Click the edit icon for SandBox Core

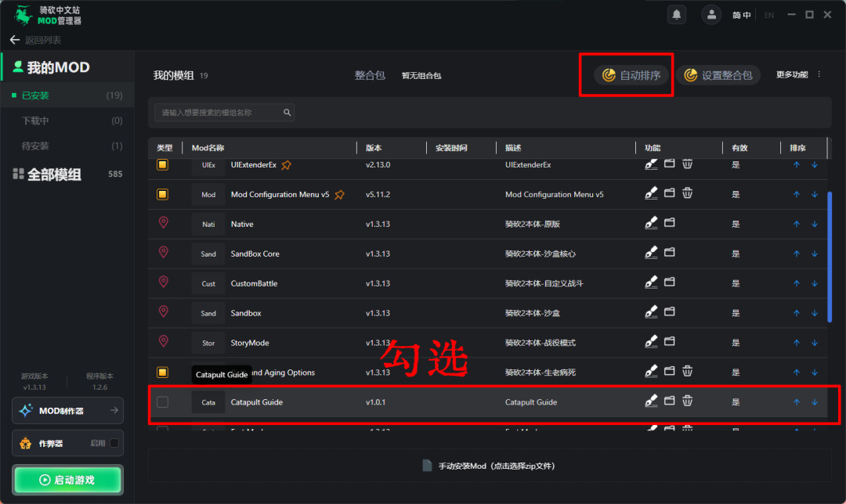pos(651,253)
